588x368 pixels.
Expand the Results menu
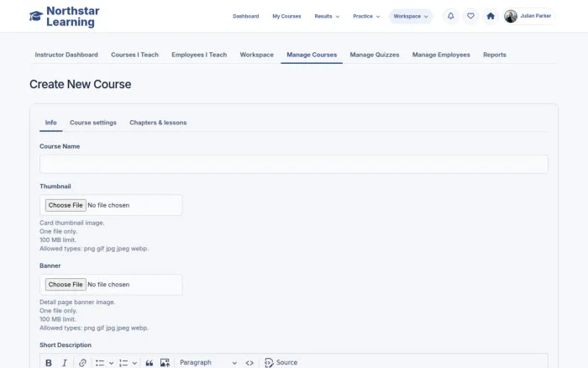tap(327, 16)
